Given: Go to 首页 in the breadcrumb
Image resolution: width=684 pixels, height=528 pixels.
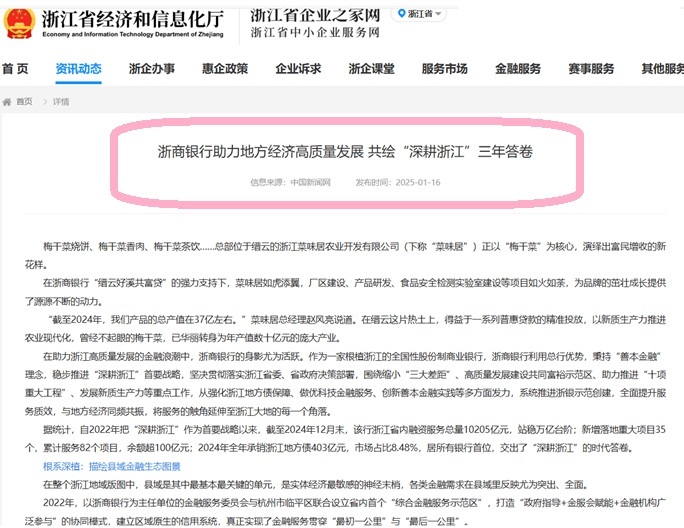Looking at the screenshot, I should [24, 102].
